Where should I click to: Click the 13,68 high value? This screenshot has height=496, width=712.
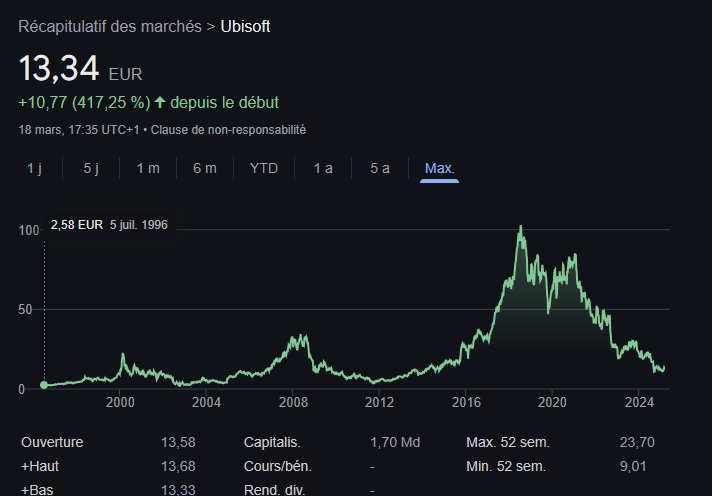178,466
